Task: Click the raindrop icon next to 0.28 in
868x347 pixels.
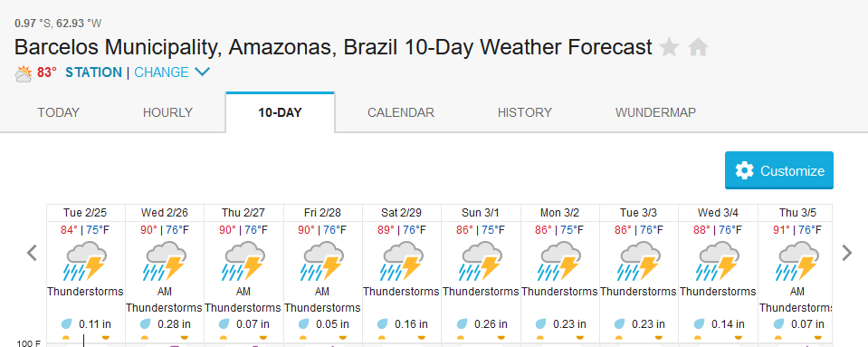Action: click(145, 323)
